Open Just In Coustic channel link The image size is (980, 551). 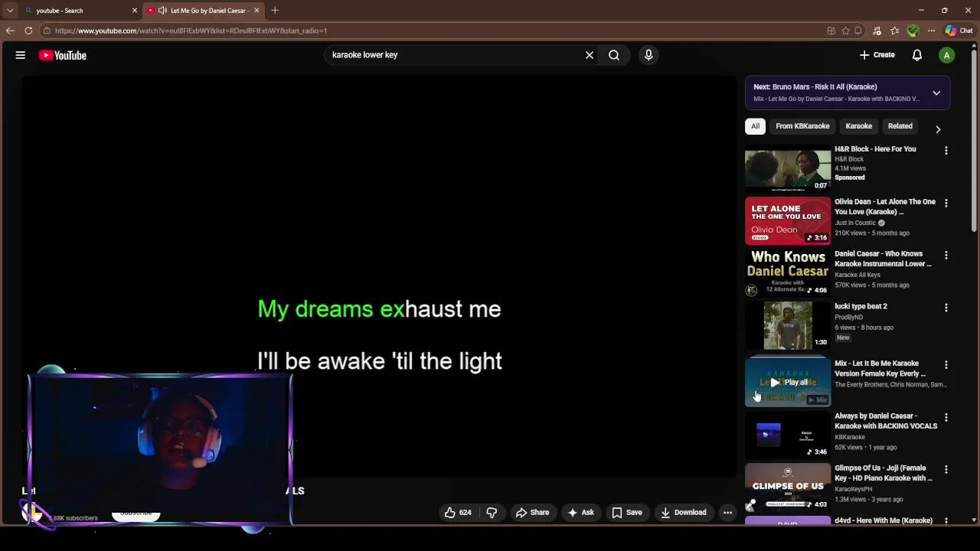pos(855,223)
